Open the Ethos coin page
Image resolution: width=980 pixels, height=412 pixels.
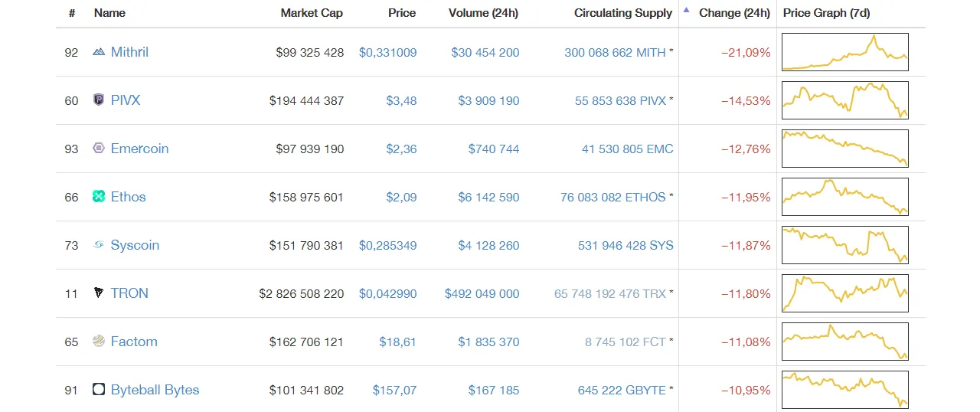[128, 197]
